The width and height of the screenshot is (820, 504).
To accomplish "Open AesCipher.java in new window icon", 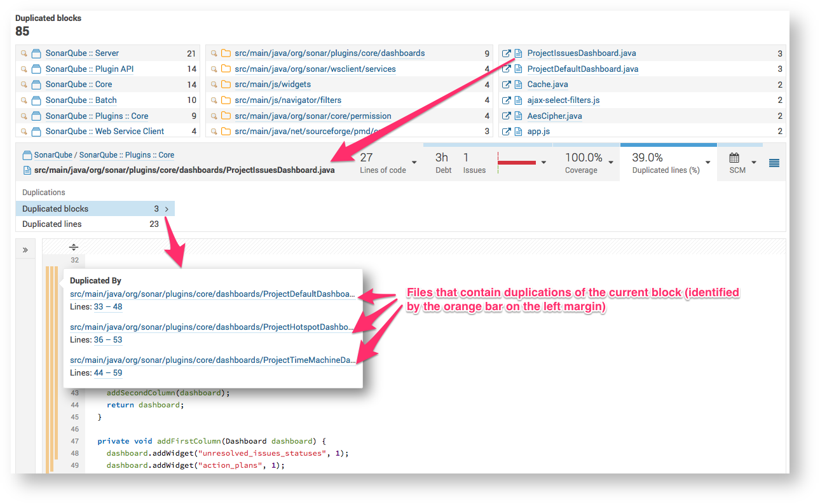I will tap(507, 116).
